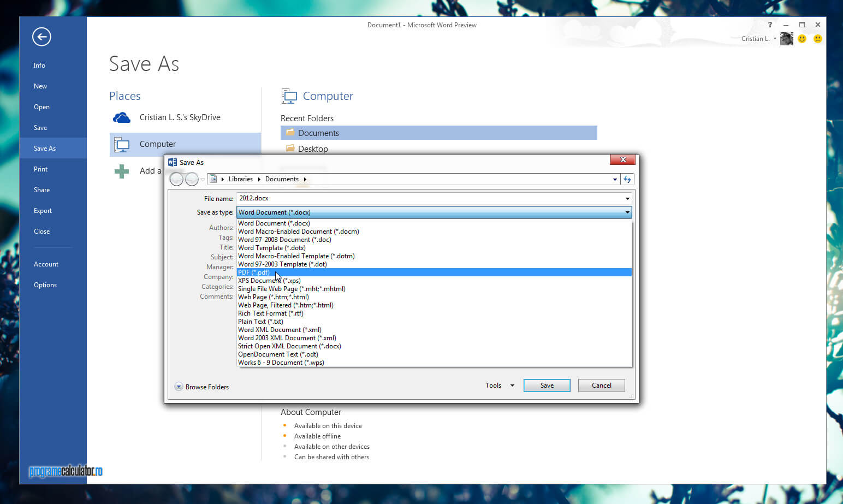Screen dimensions: 843x504
Task: Choose Rich Text Format (*.rtf)
Action: click(434, 313)
